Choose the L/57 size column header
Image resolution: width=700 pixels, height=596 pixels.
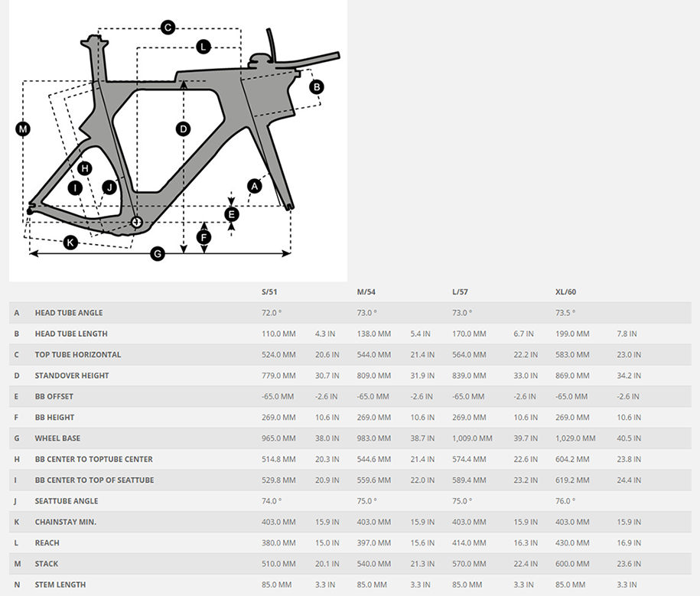click(x=461, y=292)
